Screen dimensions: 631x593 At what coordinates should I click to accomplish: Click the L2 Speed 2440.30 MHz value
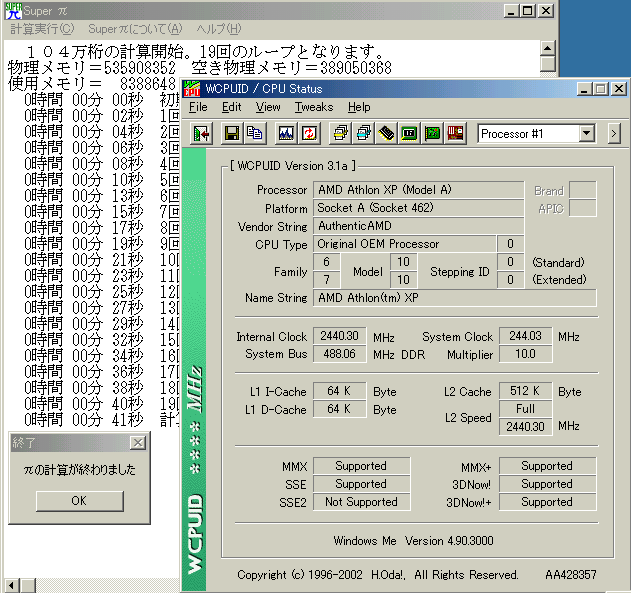(x=526, y=426)
